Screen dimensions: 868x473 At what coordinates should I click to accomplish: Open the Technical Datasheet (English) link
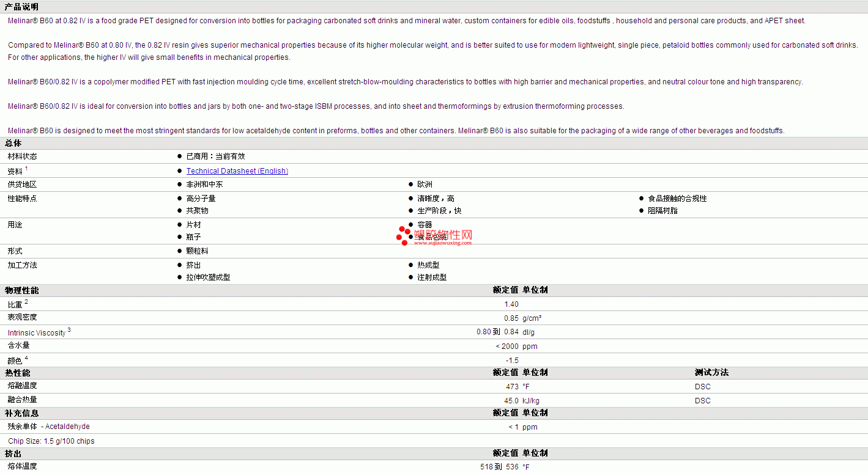click(x=237, y=171)
